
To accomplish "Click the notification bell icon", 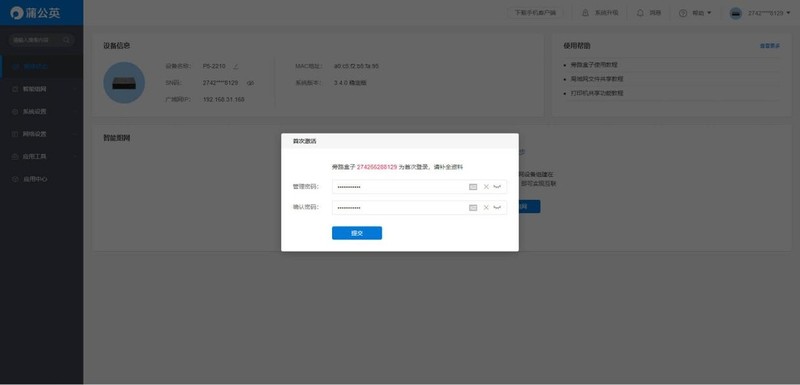I will [640, 13].
